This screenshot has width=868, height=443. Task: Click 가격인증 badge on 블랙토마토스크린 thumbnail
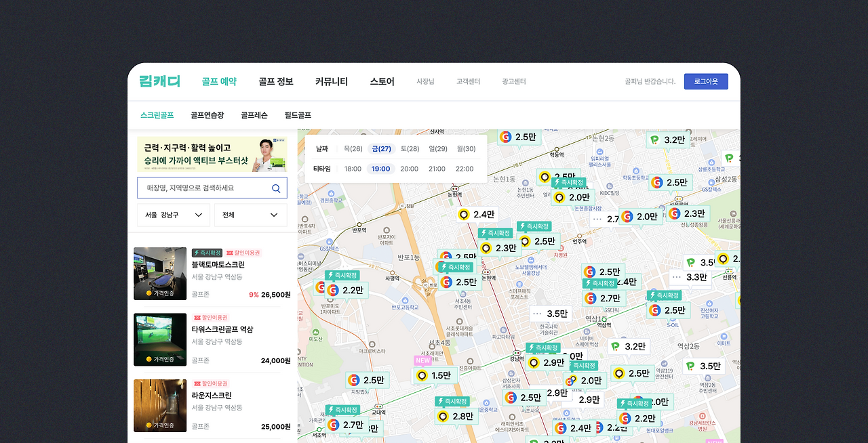point(160,293)
